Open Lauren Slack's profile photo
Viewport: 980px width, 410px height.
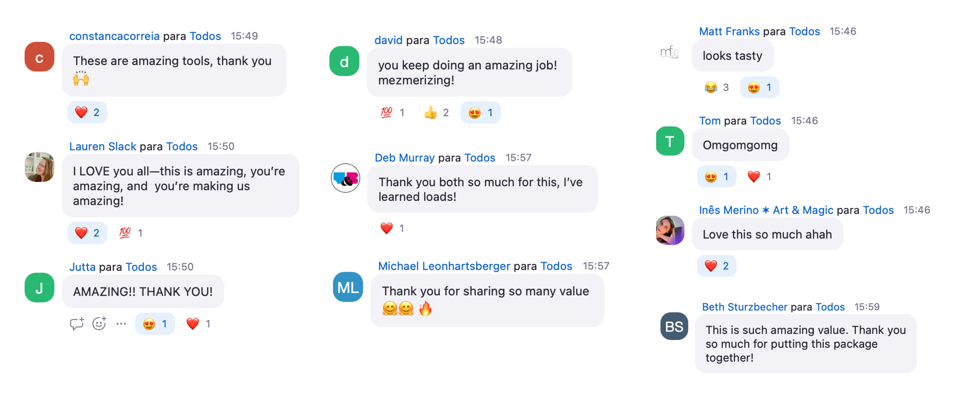coord(39,167)
